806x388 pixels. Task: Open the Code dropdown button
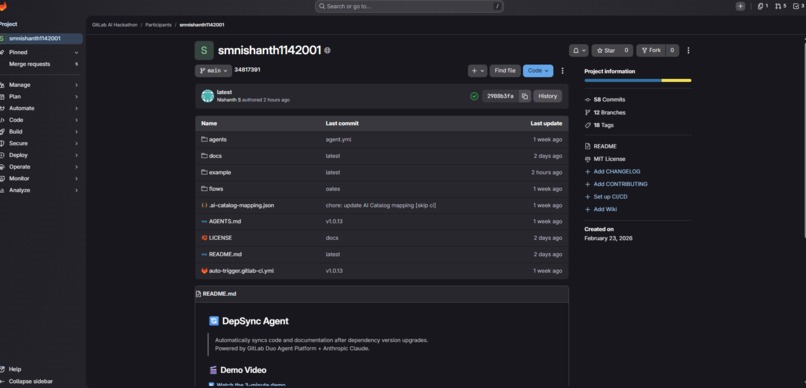(x=538, y=71)
